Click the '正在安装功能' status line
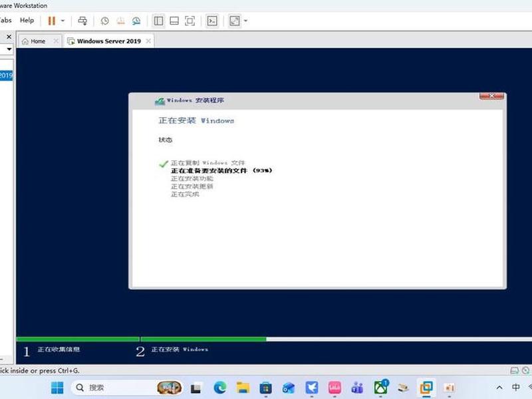This screenshot has width=532, height=399. coord(192,178)
